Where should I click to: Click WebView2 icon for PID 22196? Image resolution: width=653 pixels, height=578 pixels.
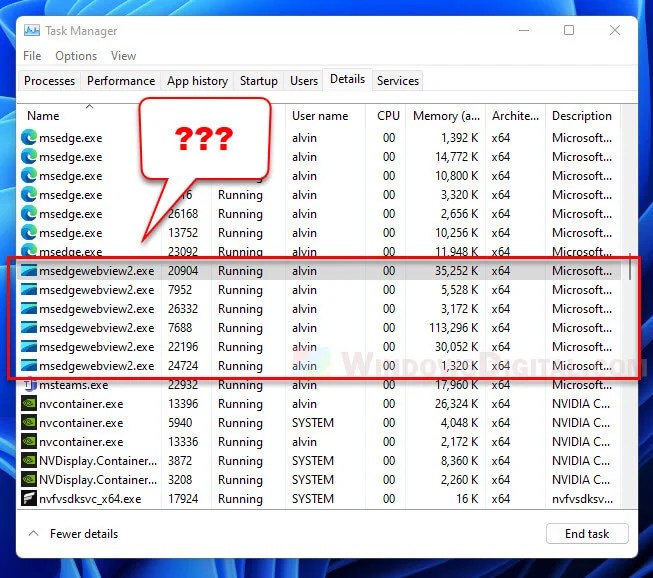(29, 347)
